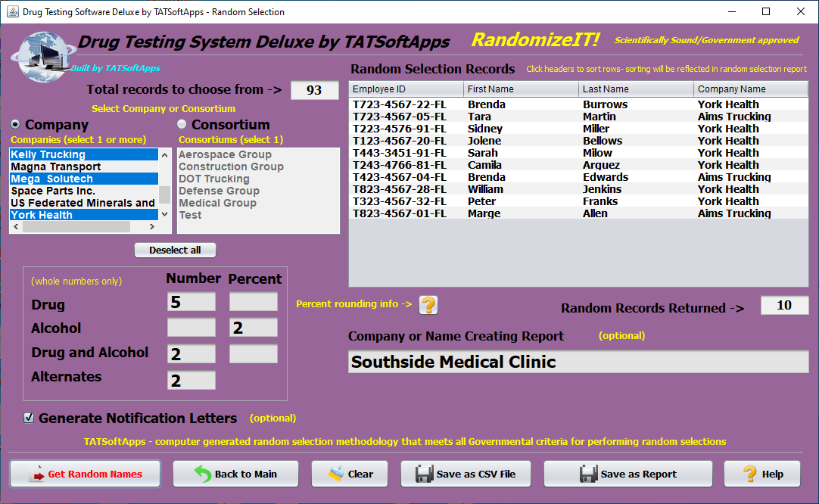This screenshot has height=504, width=819.
Task: Click Drug and Alcohol Percent field
Action: tap(254, 353)
